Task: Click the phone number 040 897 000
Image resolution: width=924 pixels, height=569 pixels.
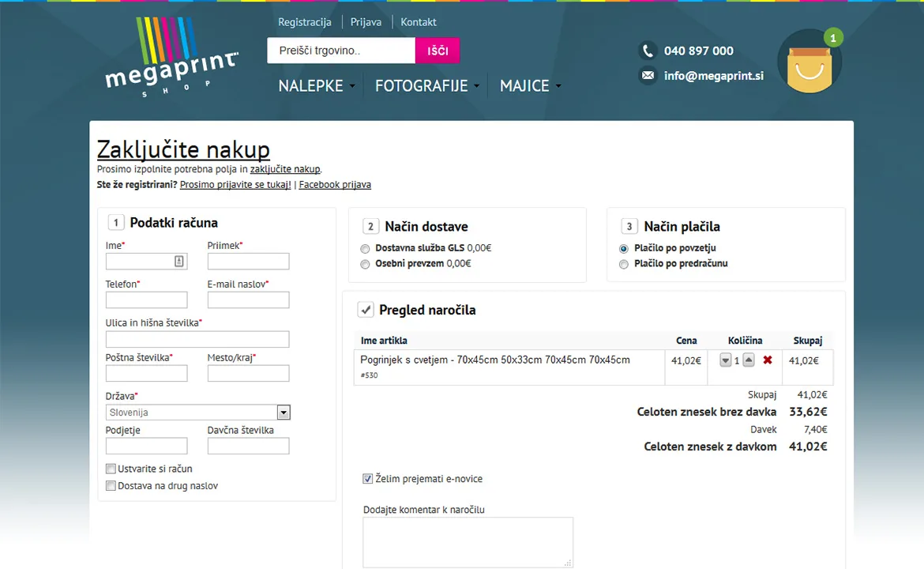Action: (x=698, y=51)
